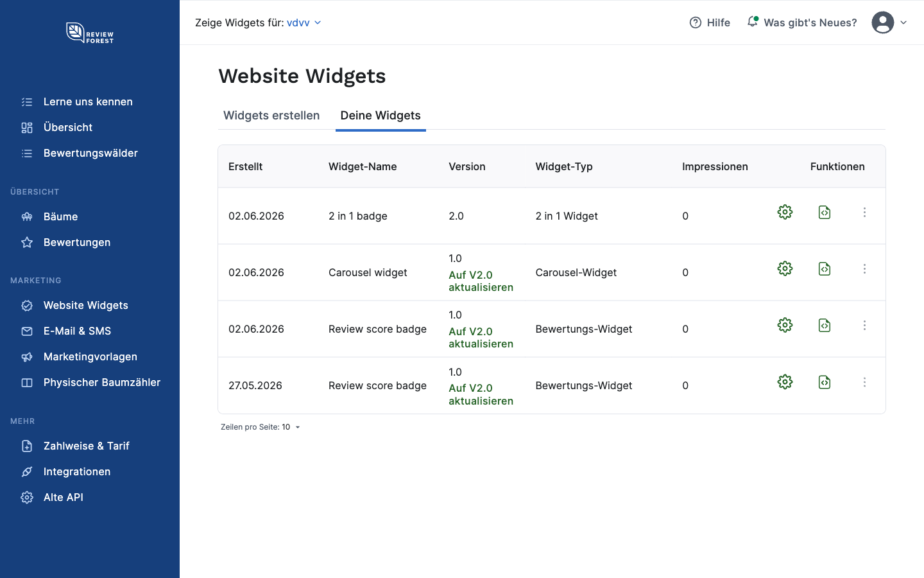924x578 pixels.
Task: Open settings gear for Carousel widget
Action: (785, 268)
